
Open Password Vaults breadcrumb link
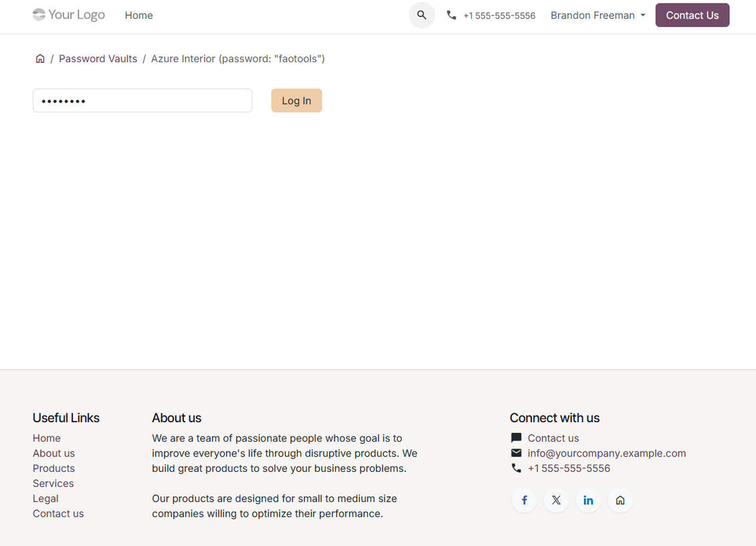click(98, 59)
